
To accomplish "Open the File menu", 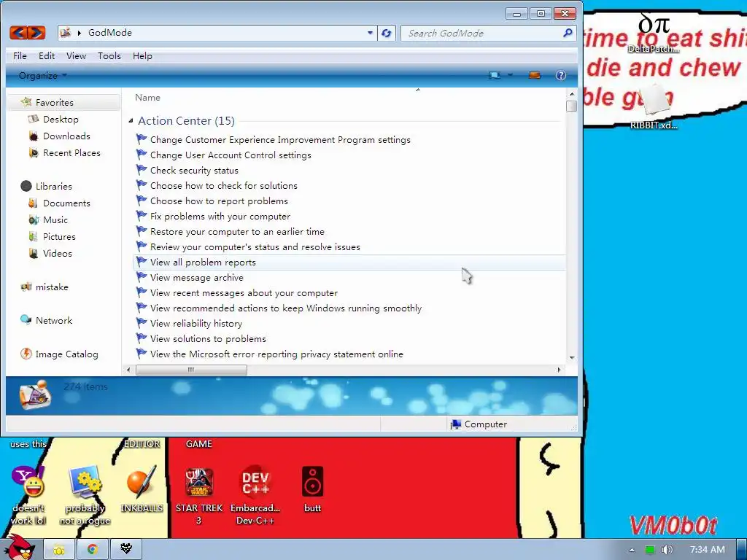I will click(x=20, y=55).
